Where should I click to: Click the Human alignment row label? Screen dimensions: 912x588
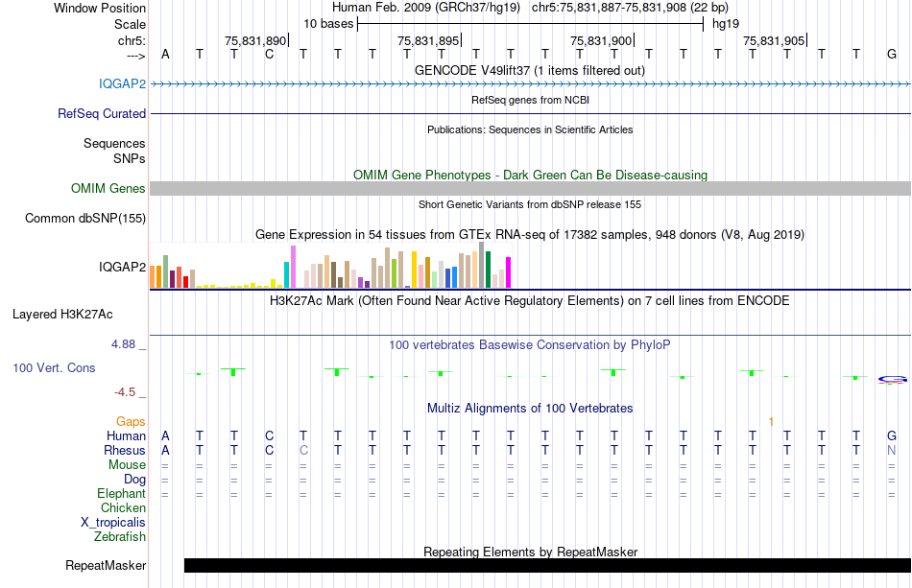pos(126,435)
